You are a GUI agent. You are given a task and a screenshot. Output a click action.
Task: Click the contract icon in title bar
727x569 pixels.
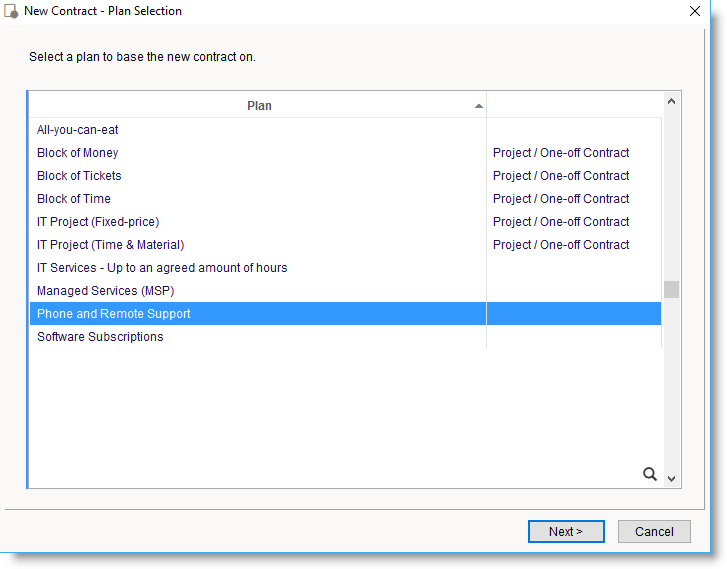pyautogui.click(x=12, y=11)
